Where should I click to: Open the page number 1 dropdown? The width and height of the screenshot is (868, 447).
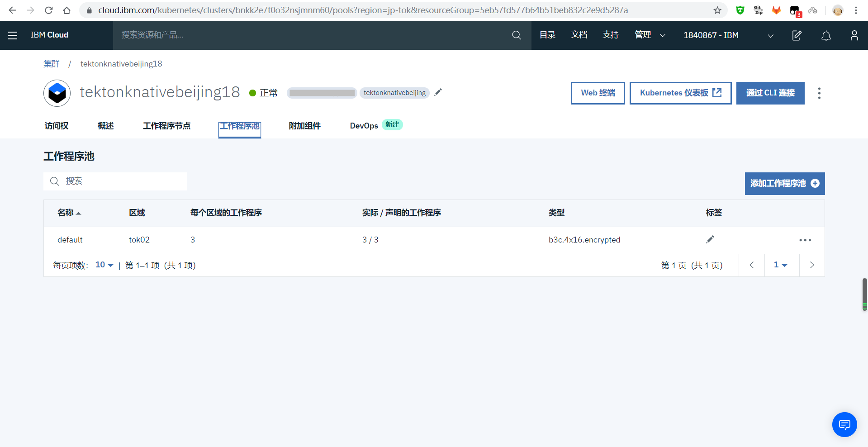coord(780,265)
